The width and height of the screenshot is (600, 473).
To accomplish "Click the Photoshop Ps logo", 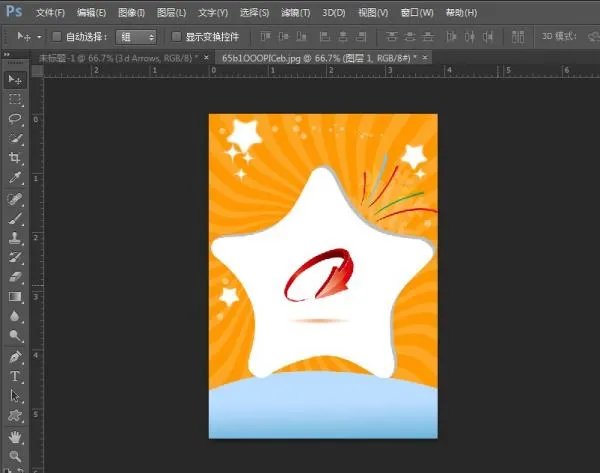I will (14, 11).
